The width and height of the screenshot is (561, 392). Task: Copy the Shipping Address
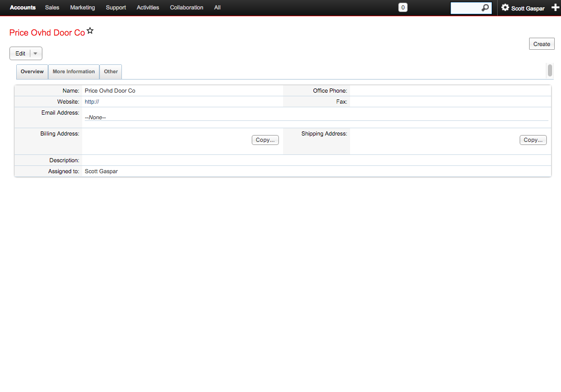point(533,140)
